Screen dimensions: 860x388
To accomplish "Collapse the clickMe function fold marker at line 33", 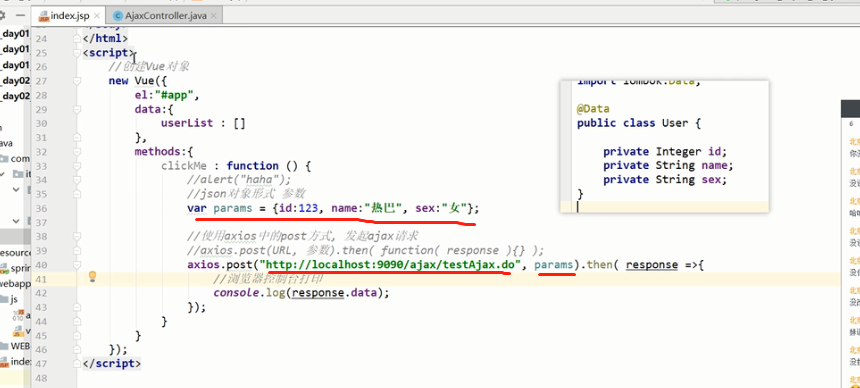I will 76,166.
